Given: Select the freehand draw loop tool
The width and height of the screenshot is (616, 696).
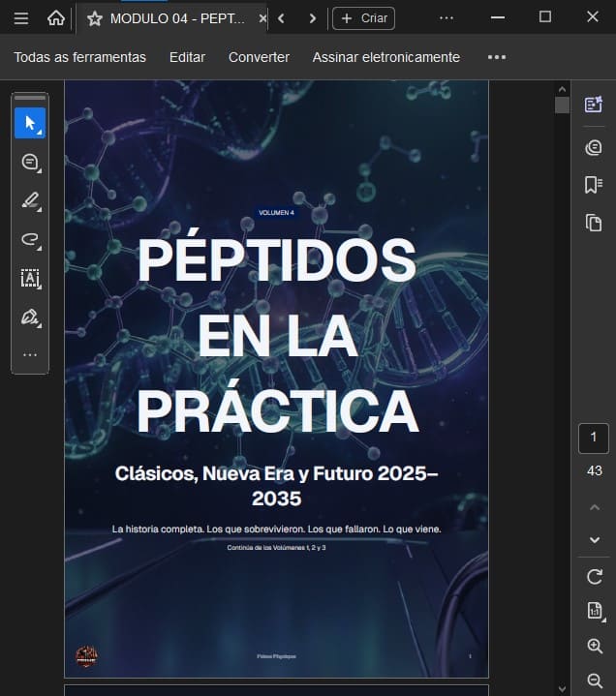Looking at the screenshot, I should [30, 240].
